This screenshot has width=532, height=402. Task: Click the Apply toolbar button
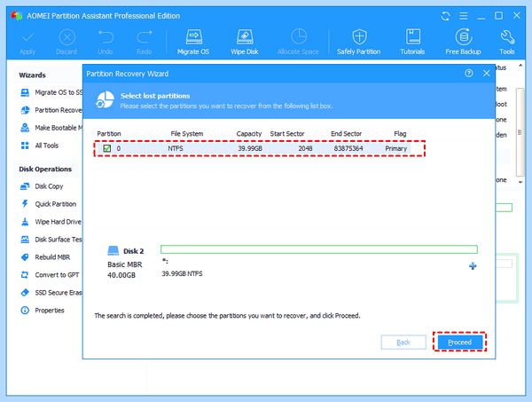click(27, 43)
